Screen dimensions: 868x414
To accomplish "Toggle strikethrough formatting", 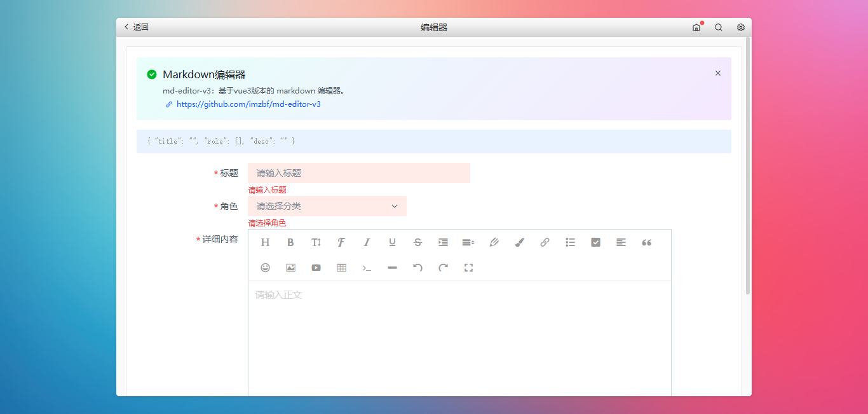I will tap(417, 242).
